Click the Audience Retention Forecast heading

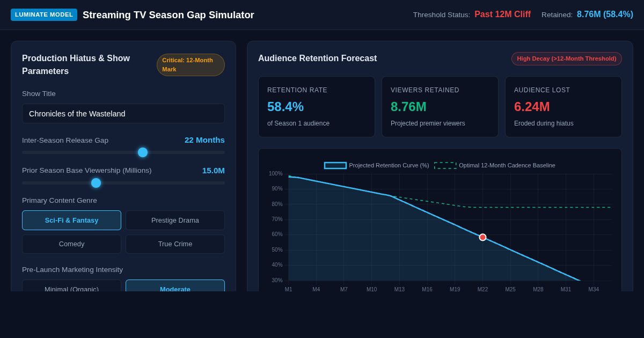coord(318,58)
